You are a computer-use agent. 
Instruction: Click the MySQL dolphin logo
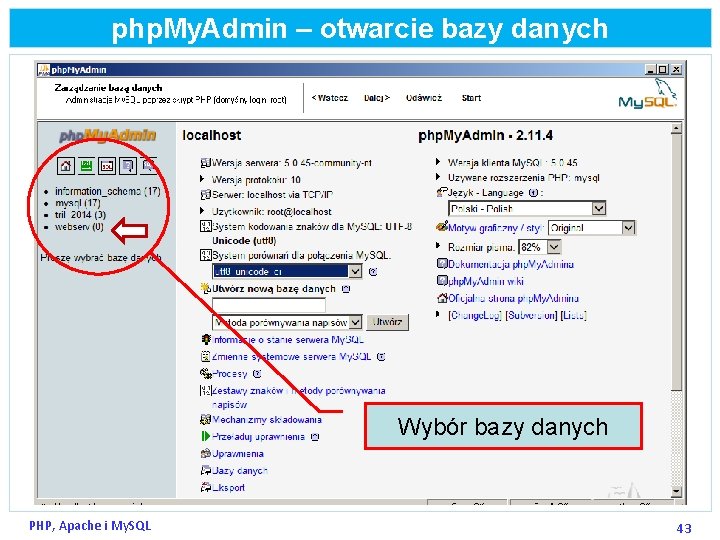(647, 94)
